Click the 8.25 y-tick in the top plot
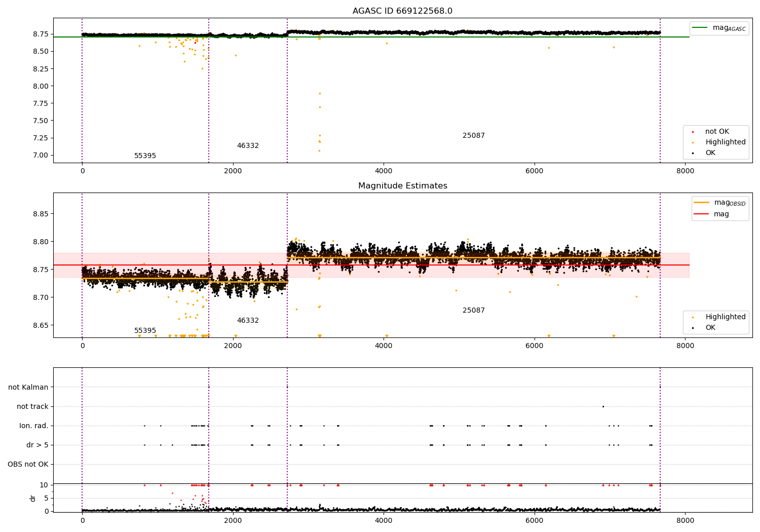760x532 pixels. pos(41,69)
